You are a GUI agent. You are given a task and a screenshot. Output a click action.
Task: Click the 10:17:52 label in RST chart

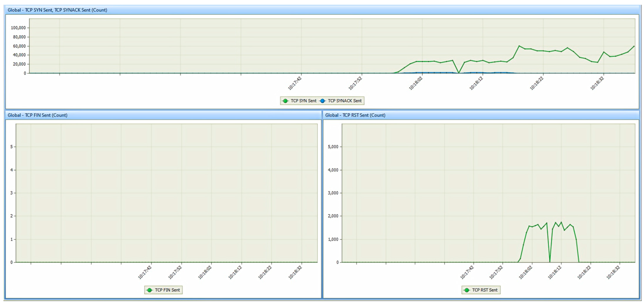(496, 273)
